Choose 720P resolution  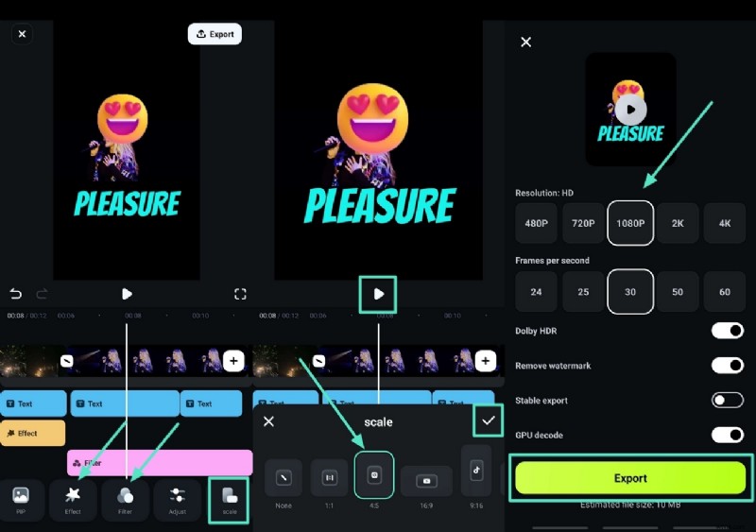583,224
